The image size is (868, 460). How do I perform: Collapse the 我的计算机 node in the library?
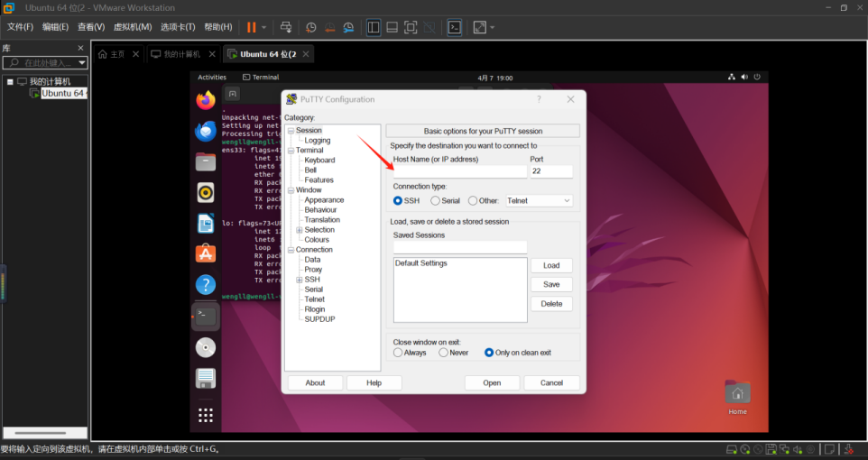pyautogui.click(x=10, y=81)
